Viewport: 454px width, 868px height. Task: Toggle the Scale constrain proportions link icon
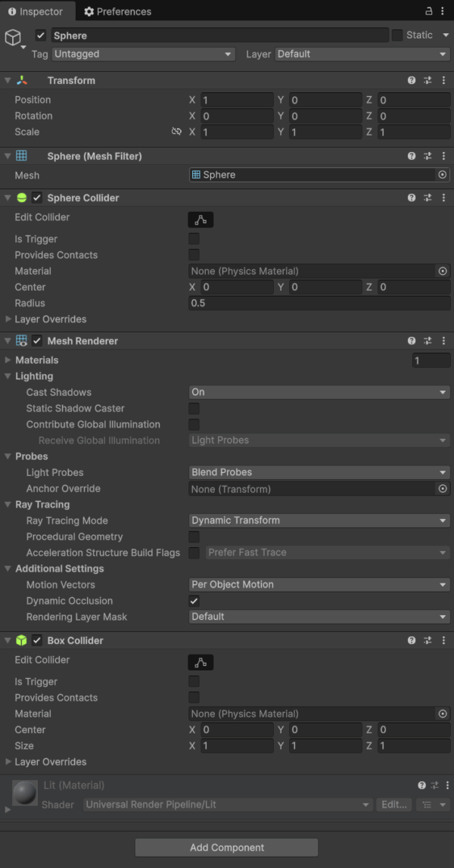176,132
